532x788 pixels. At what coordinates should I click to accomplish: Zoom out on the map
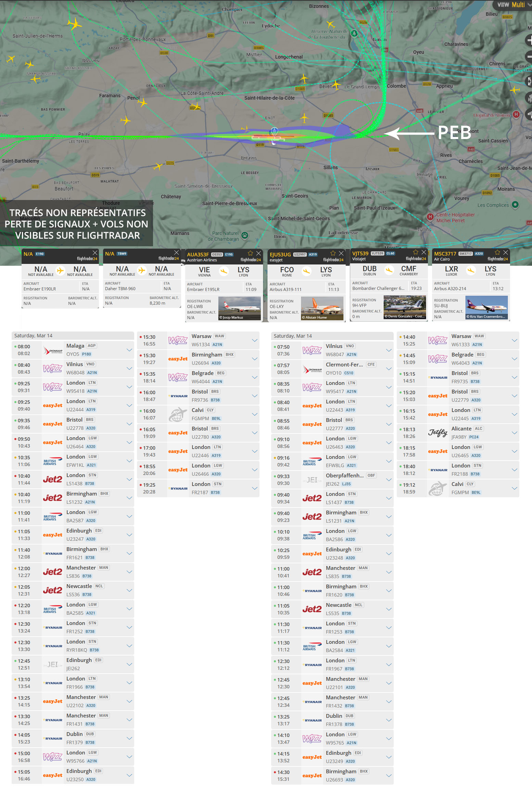(x=529, y=56)
